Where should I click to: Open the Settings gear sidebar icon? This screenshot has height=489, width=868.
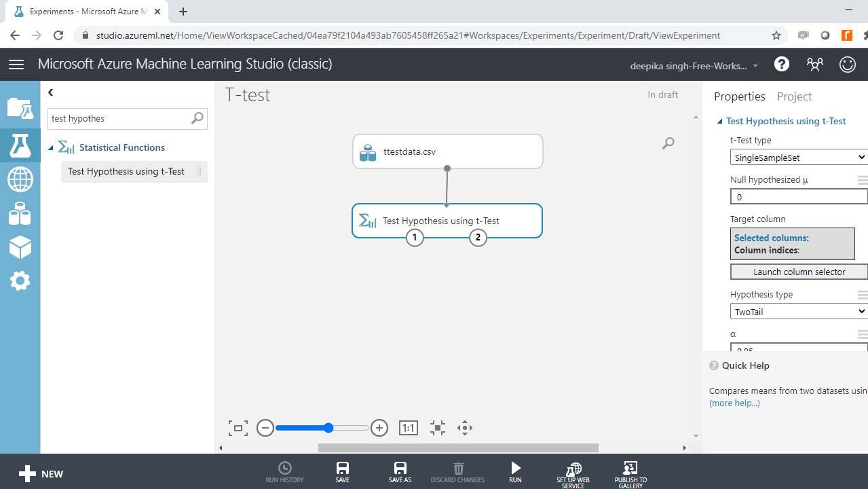(20, 280)
